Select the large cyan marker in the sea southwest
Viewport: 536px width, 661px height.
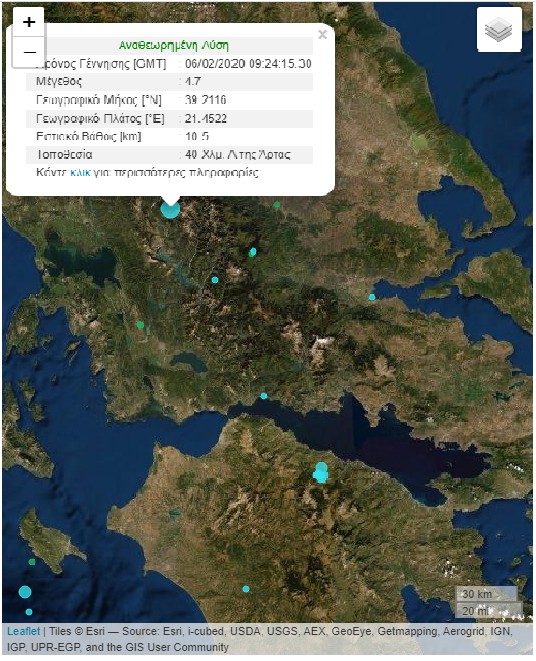coord(25,592)
